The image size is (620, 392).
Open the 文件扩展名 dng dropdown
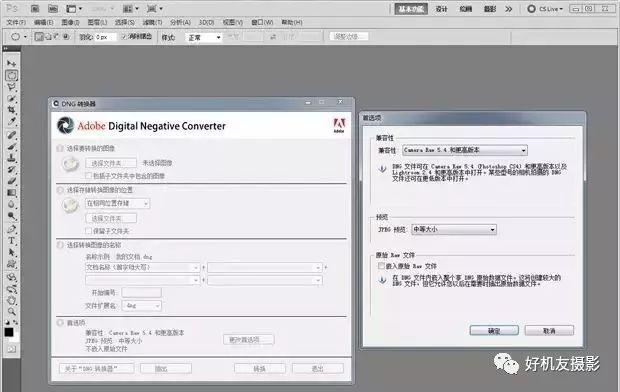point(142,305)
